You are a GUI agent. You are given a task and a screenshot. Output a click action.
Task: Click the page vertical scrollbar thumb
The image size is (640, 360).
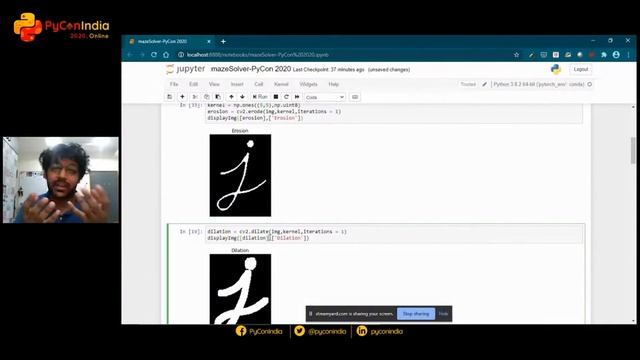[x=633, y=150]
